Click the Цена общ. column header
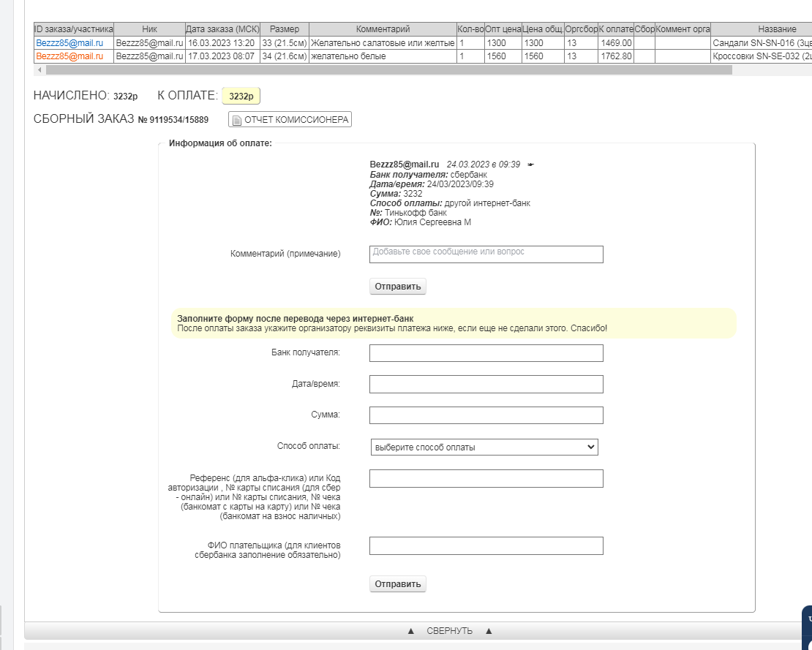Image resolution: width=812 pixels, height=650 pixels. (543, 29)
